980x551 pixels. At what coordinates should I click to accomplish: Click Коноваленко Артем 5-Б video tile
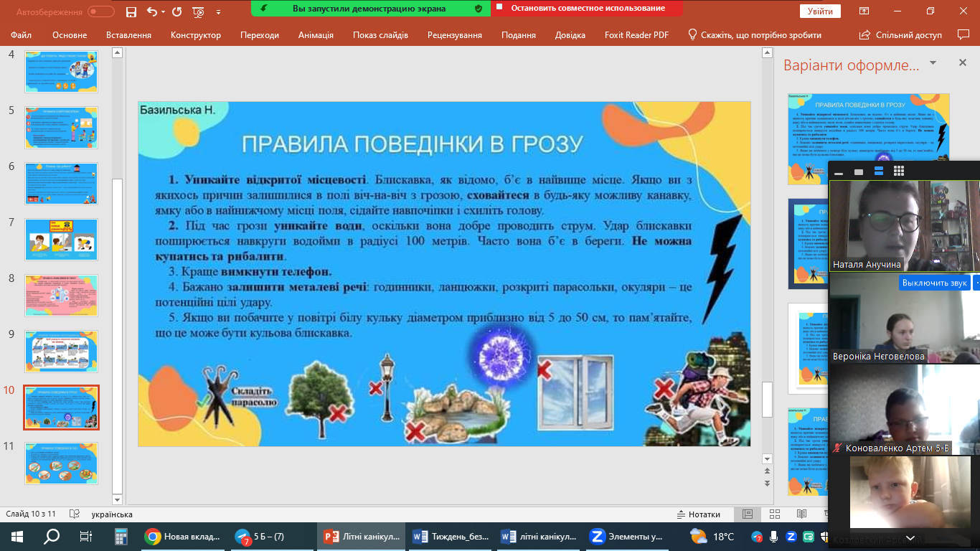(904, 411)
